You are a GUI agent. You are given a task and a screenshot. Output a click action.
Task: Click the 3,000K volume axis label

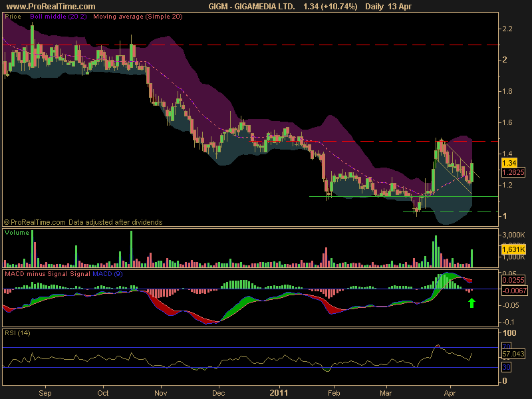click(513, 235)
